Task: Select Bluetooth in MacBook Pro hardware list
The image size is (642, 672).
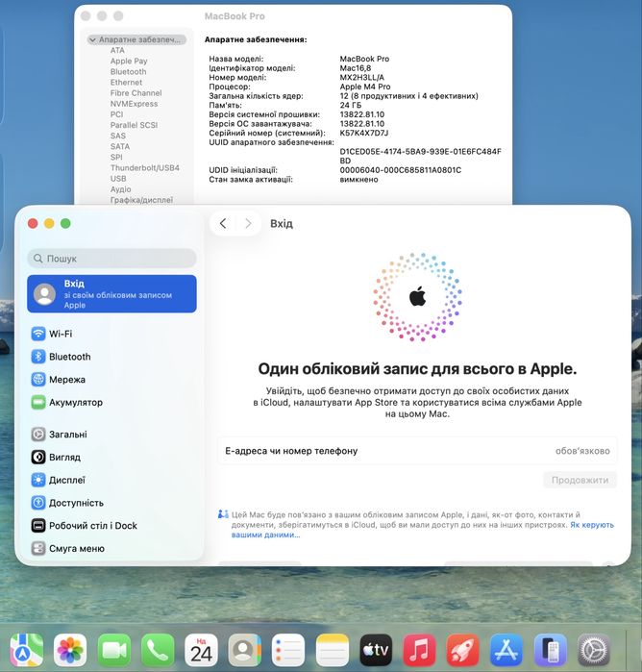Action: pos(128,71)
